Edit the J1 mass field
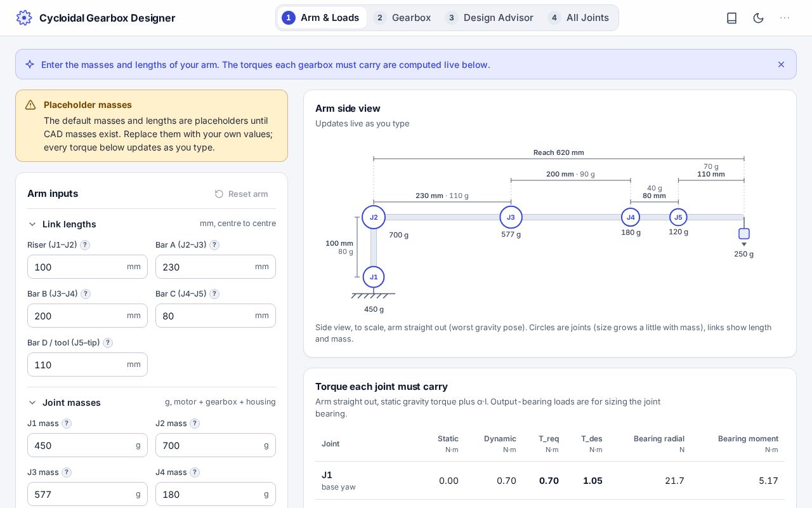 [88, 445]
